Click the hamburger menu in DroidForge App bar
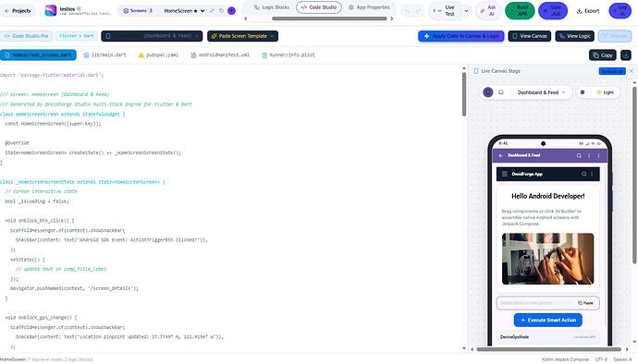This screenshot has height=364, width=638. 505,174
